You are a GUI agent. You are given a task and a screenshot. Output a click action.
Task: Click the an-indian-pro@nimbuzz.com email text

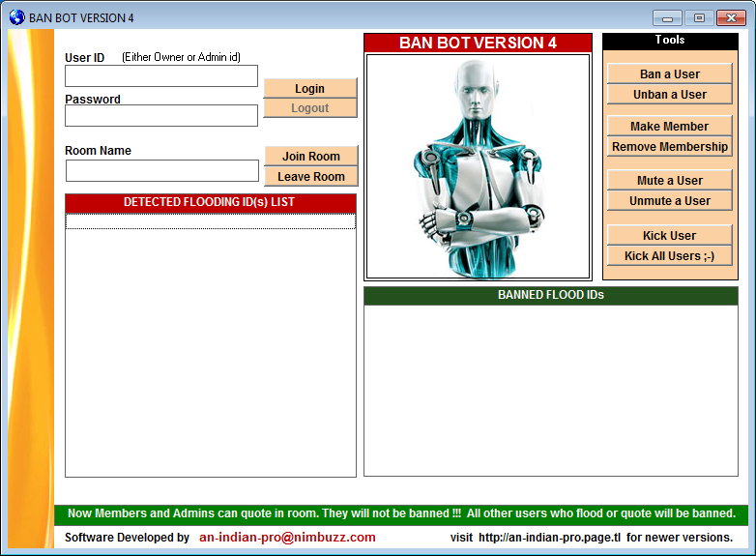287,538
